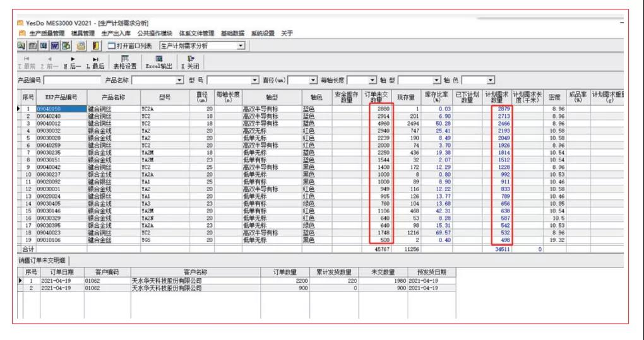Viewport: 644px width, 340px height.
Task: Click the 前一 previous-record navigation button
Action: click(50, 62)
